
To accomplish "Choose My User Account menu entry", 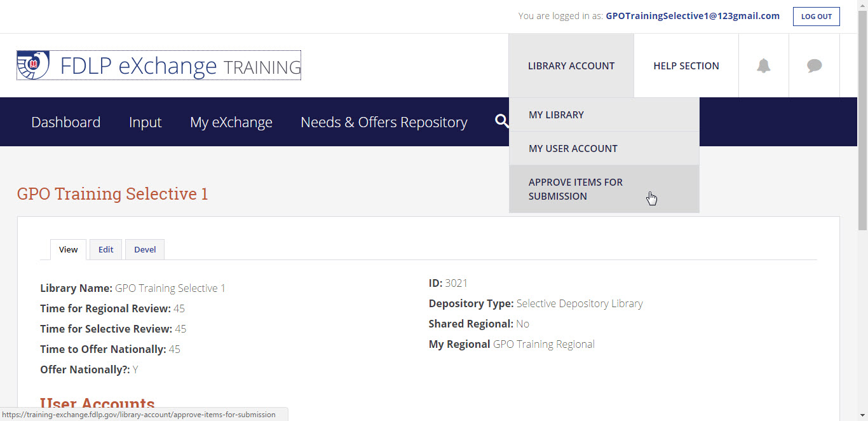I will 604,148.
